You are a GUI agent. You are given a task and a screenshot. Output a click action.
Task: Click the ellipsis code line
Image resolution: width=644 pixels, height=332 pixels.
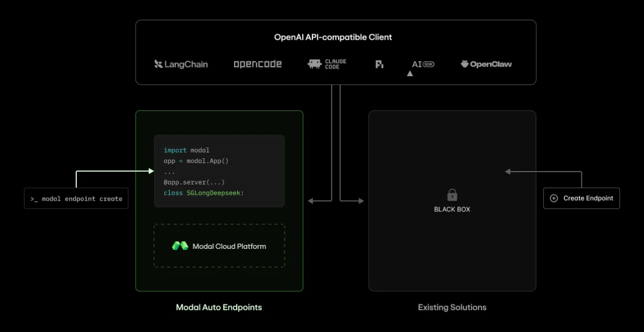tap(169, 172)
